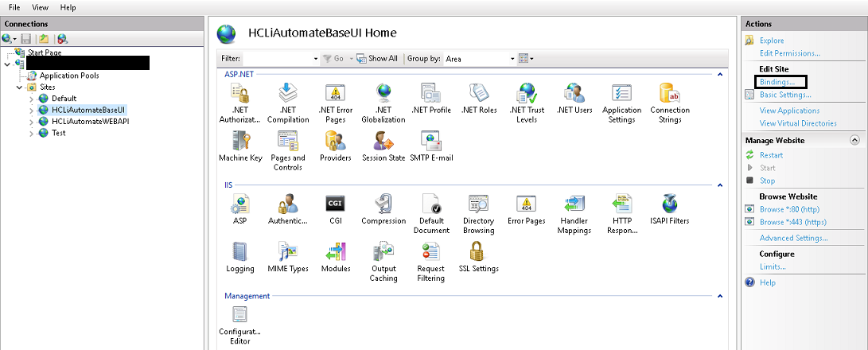Open Basic Settings... link
The height and width of the screenshot is (350, 868).
785,95
